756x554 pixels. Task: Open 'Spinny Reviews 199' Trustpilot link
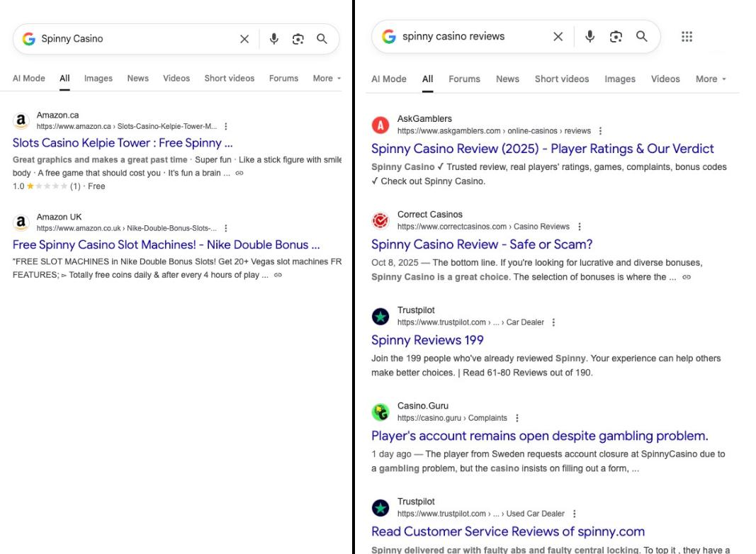(427, 340)
